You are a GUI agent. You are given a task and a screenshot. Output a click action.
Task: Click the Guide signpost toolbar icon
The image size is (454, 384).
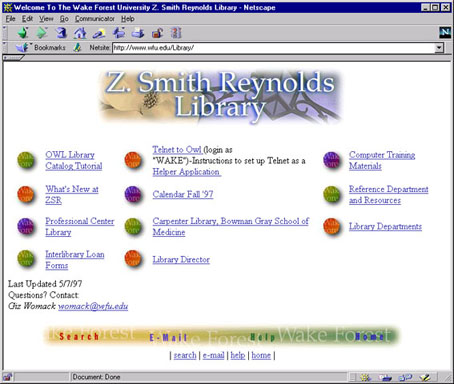[119, 33]
